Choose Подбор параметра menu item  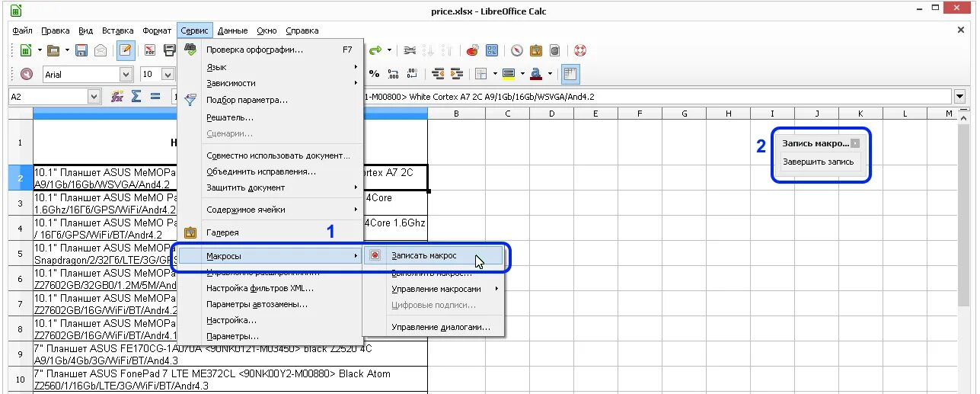[x=270, y=100]
